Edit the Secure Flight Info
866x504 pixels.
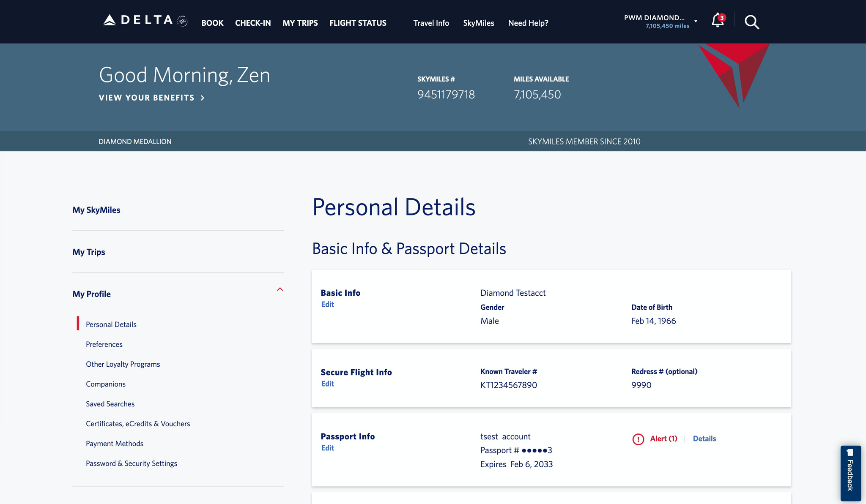pos(327,384)
